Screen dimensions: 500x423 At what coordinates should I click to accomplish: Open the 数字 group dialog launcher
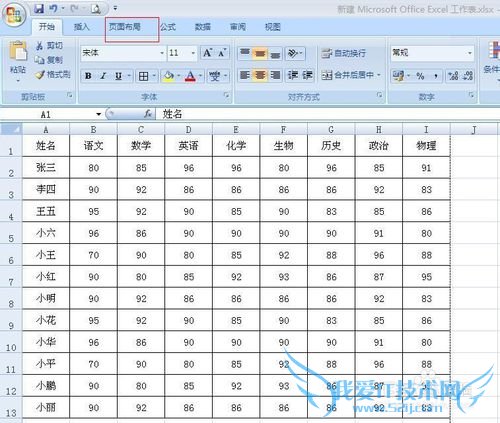[471, 95]
